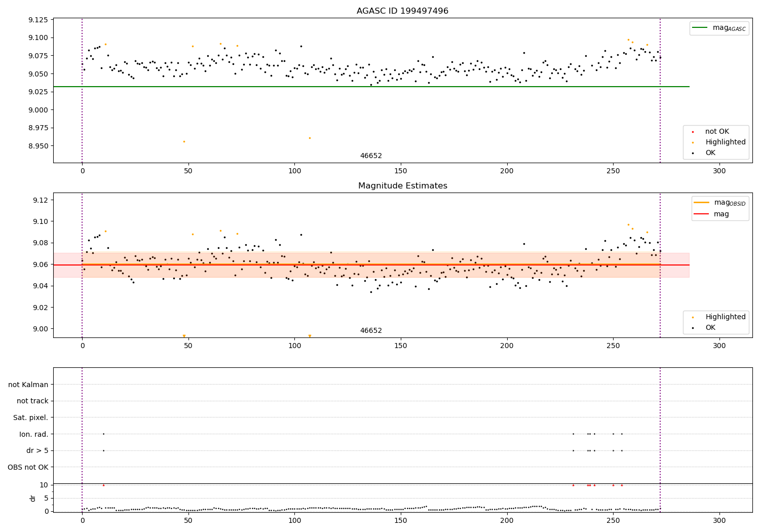Click the 'dr > 5' axis label
Screen dimensions: 760x532
[x=37, y=451]
